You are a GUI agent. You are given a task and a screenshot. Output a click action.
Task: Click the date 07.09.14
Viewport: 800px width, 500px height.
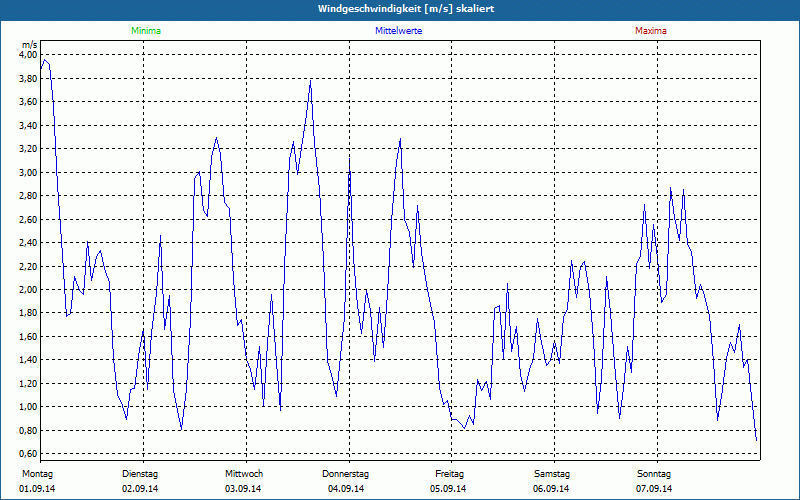coord(654,489)
